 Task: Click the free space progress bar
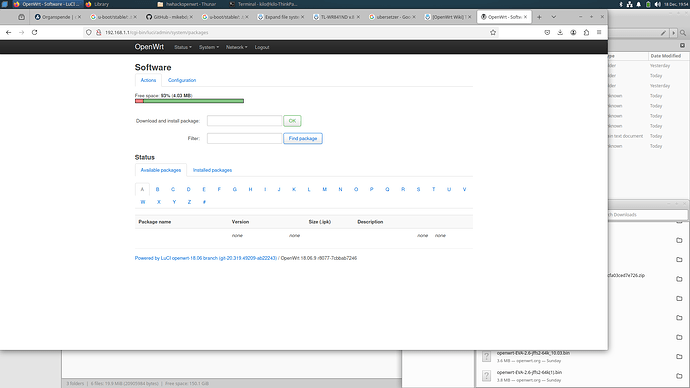[189, 101]
